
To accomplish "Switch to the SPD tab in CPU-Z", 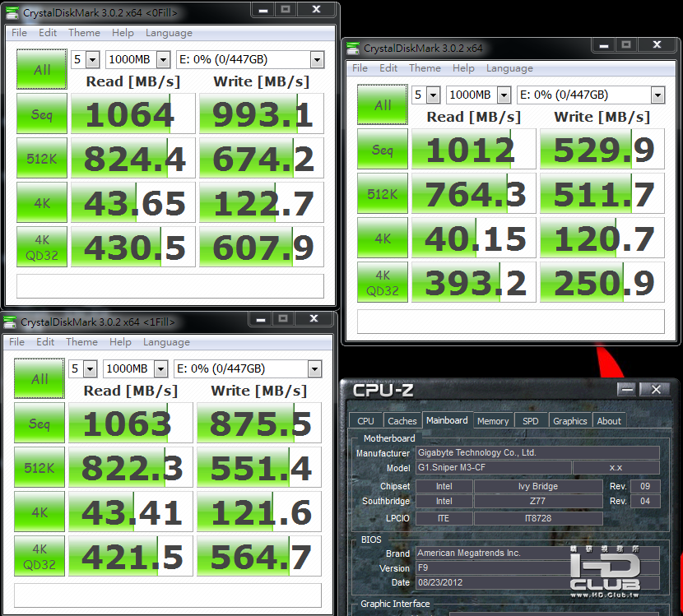I will 530,420.
